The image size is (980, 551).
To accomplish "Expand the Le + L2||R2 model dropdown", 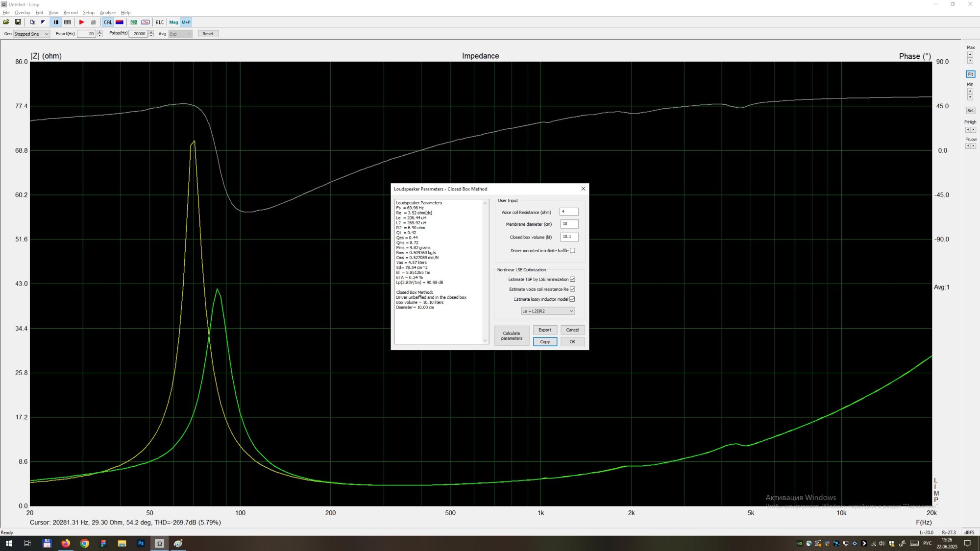I will tap(547, 311).
